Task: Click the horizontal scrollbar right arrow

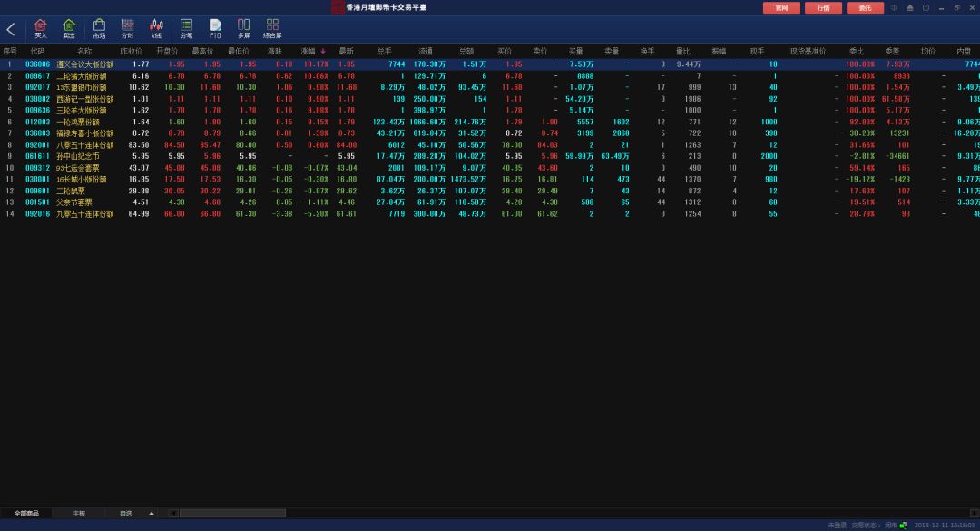Action: [975, 514]
